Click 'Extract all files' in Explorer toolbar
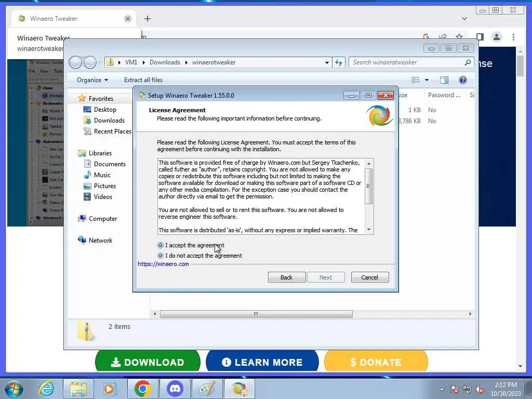532x399 pixels. coord(143,79)
